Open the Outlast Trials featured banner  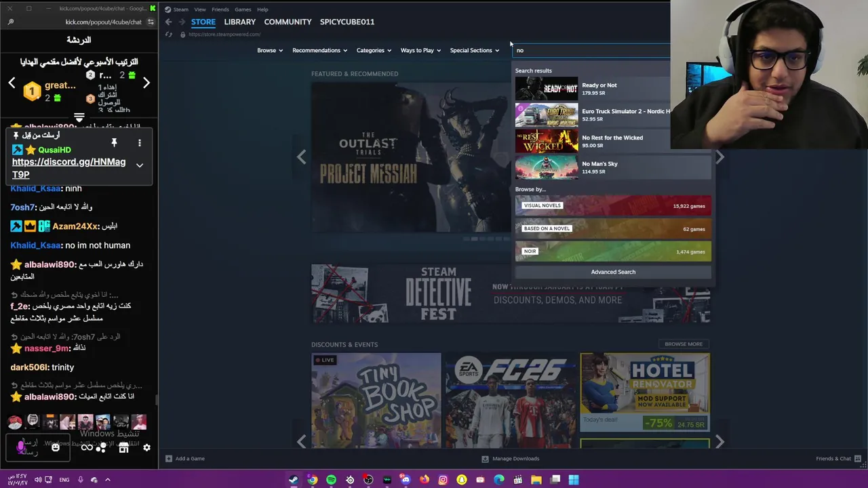tap(410, 157)
